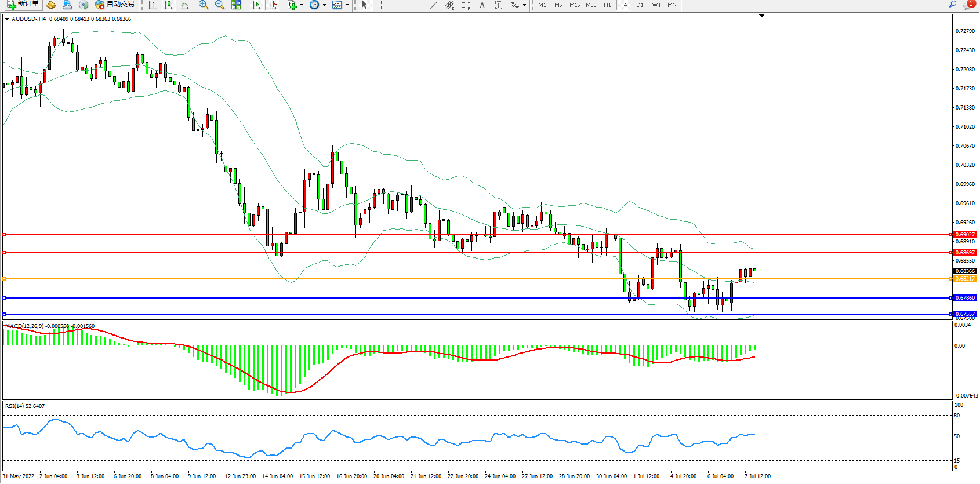The width and height of the screenshot is (980, 484).
Task: Select the text label tool
Action: pyautogui.click(x=482, y=5)
